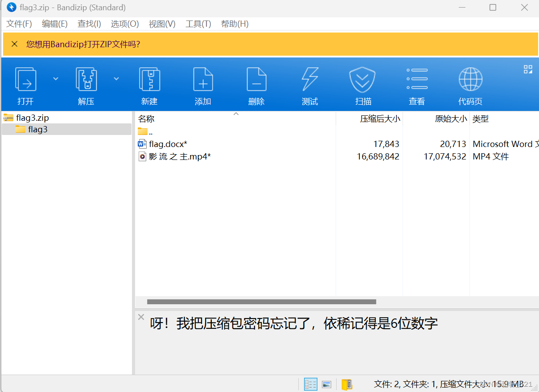Click the Word icon beside flag.docx
Screen dimensions: 539x392
142,144
